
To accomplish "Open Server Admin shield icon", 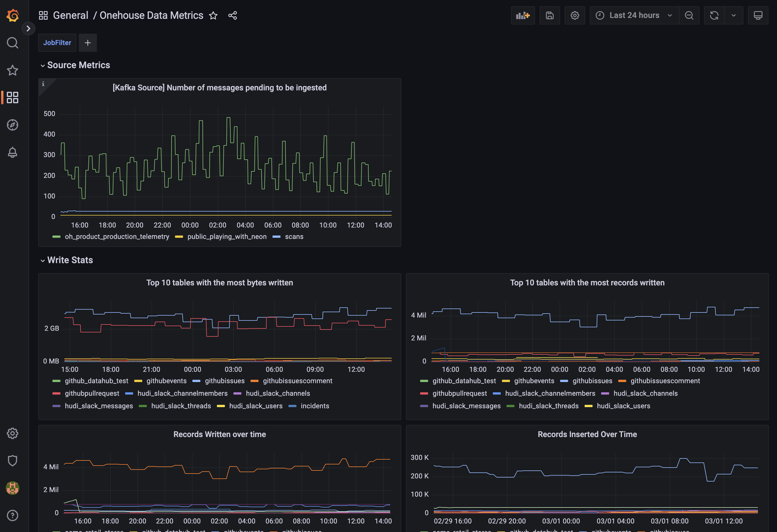I will click(12, 461).
